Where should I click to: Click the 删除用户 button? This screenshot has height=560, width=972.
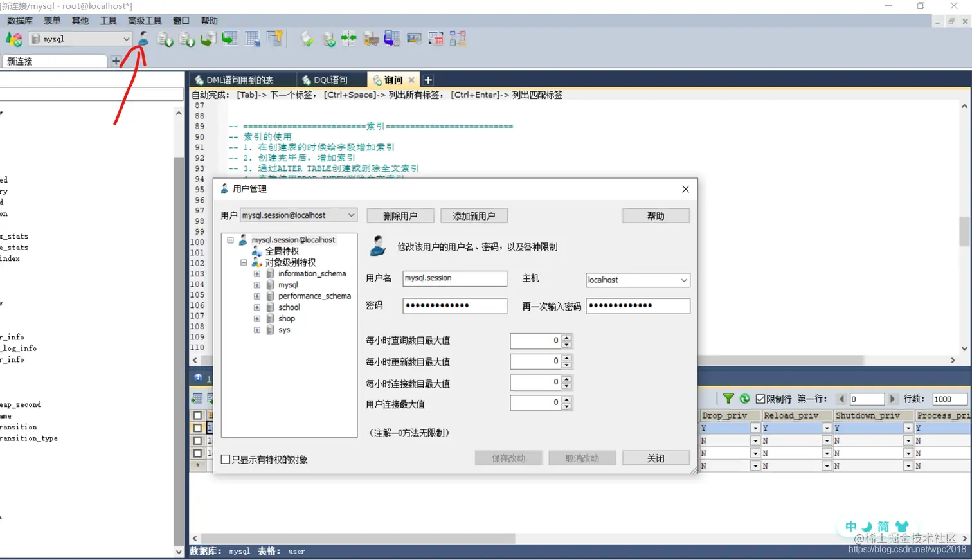click(x=401, y=216)
